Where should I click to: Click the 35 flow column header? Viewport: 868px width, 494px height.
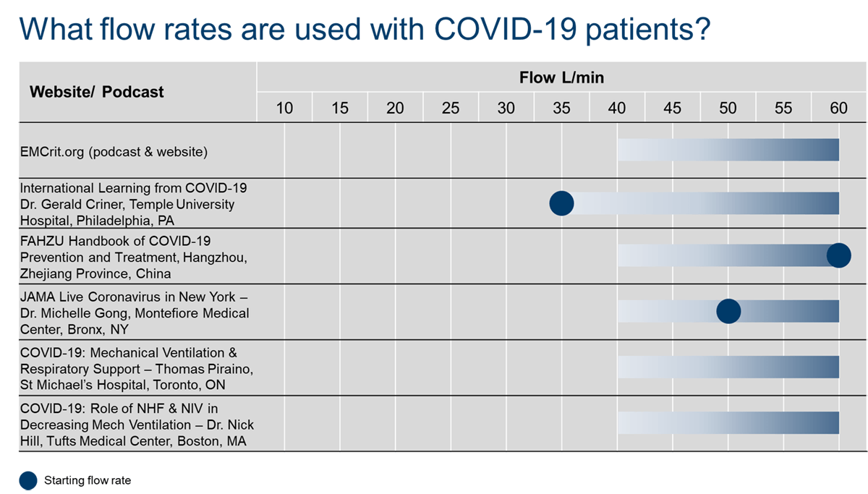561,108
